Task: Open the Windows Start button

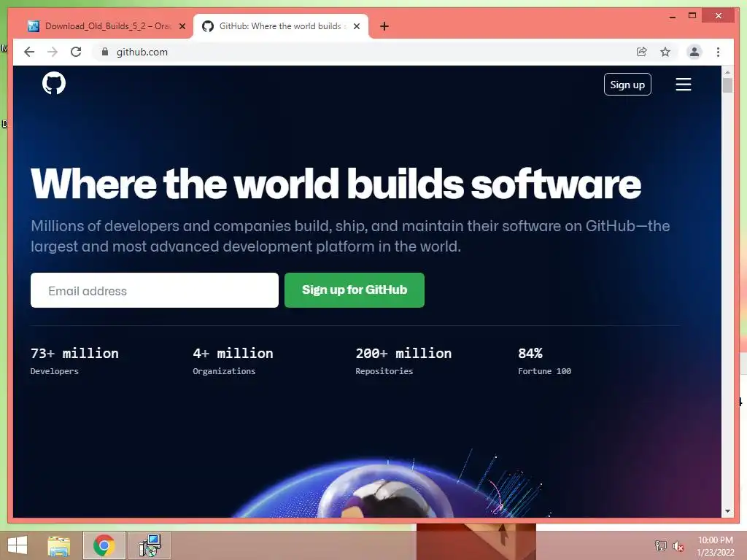Action: tap(18, 545)
